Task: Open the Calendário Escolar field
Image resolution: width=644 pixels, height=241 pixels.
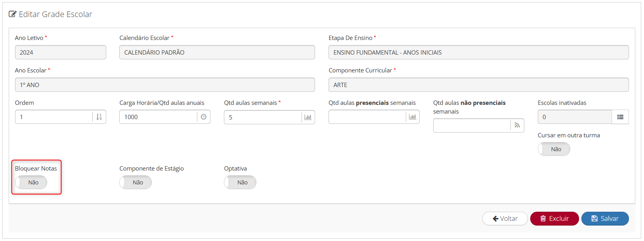Action: coord(217,52)
